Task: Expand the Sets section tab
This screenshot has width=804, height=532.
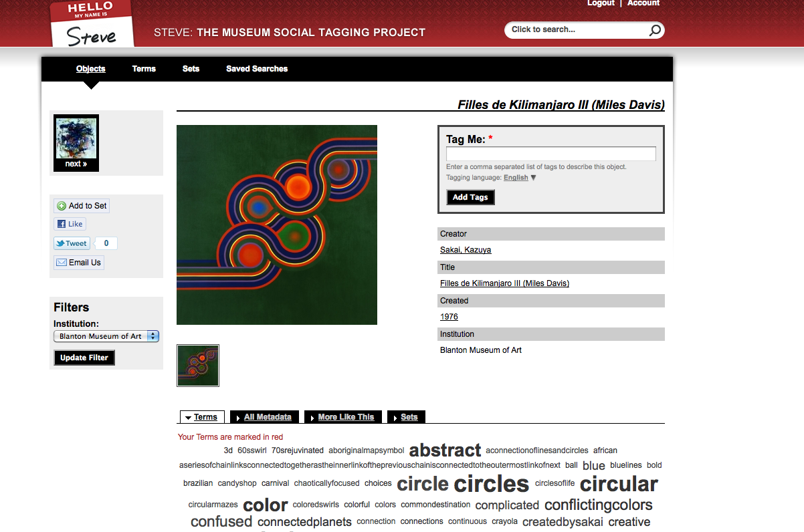Action: click(x=406, y=417)
